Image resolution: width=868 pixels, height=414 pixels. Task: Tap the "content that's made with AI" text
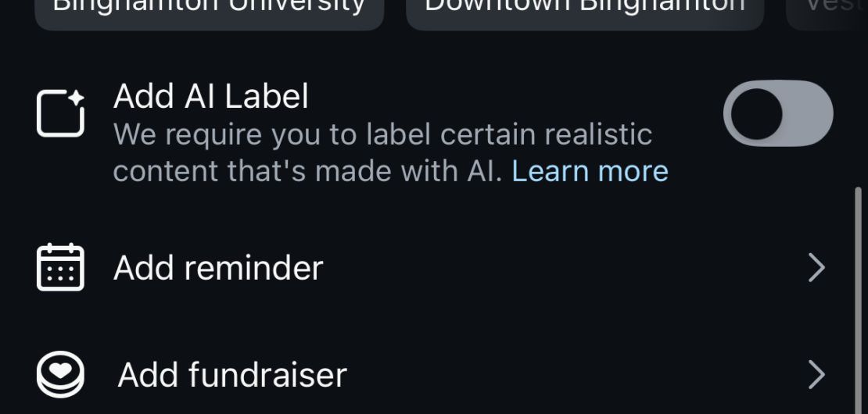308,171
